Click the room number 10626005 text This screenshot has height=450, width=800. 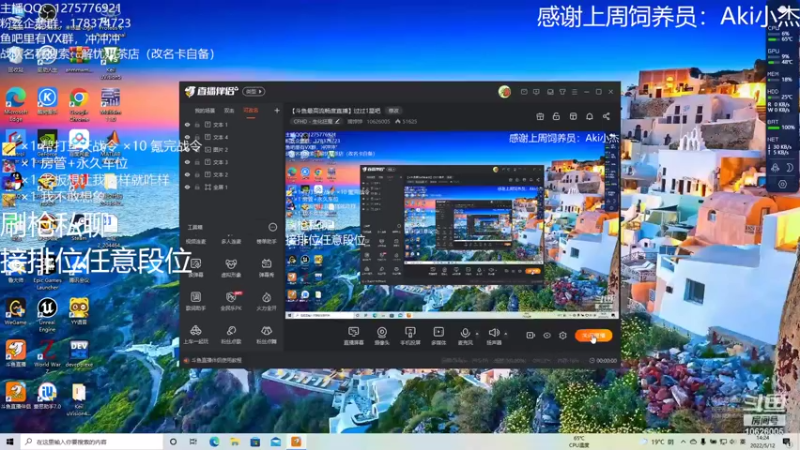pos(378,121)
